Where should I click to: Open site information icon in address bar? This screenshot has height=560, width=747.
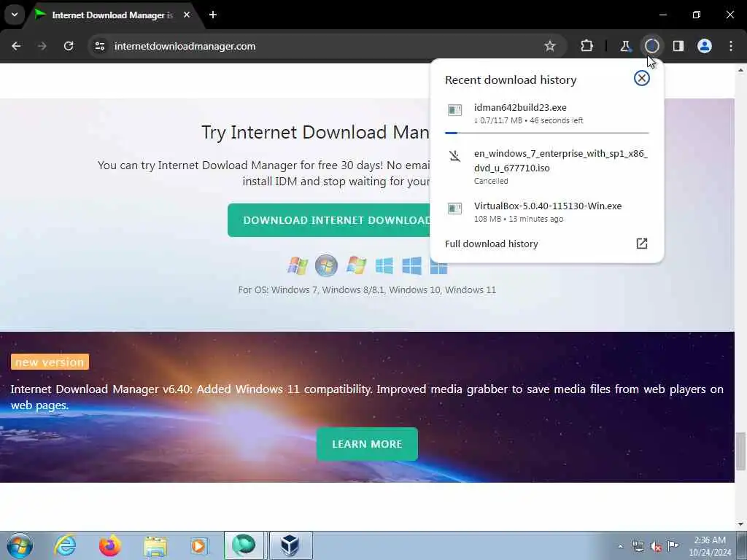100,46
